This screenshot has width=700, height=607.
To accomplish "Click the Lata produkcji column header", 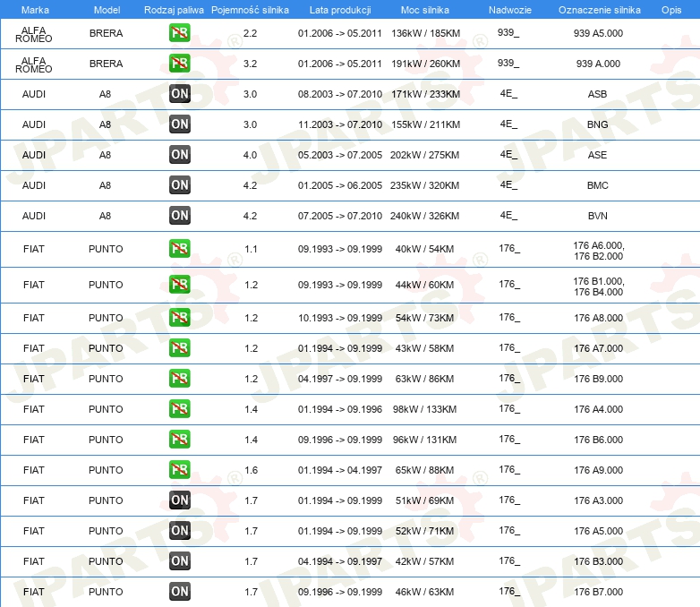I will 340,10.
